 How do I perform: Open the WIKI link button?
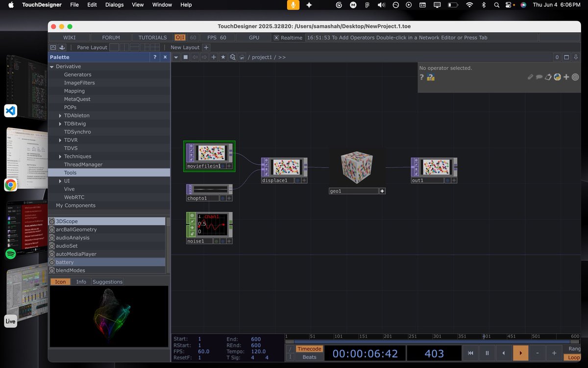coord(69,37)
